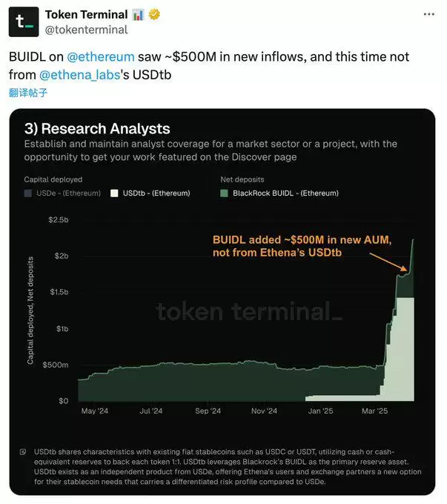Toggle the BlackRock BUIDL legend swatch
The image size is (447, 504).
click(225, 193)
